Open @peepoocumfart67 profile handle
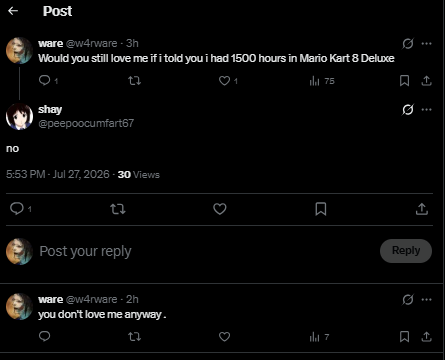Screen dimensions: 445x360 pyautogui.click(x=86, y=123)
